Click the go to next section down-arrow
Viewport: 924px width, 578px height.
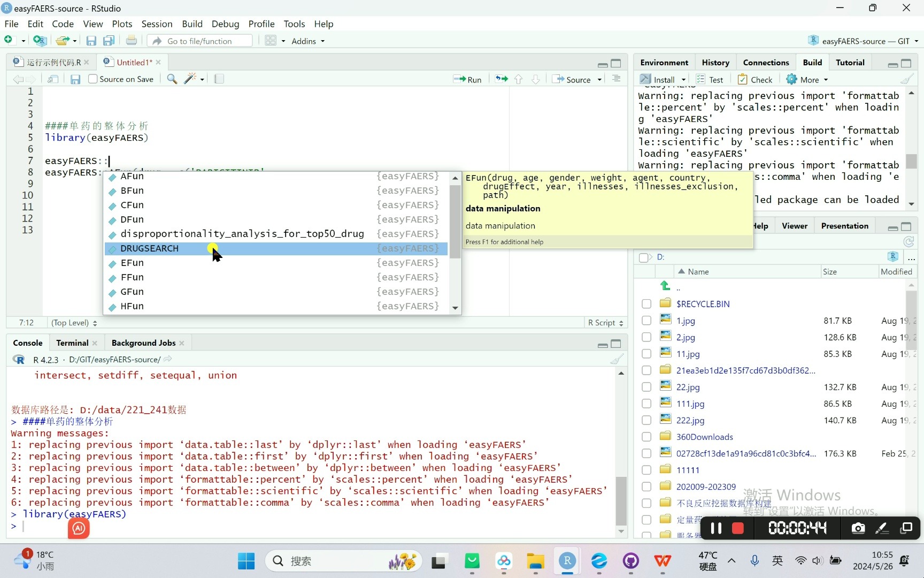[x=536, y=79]
